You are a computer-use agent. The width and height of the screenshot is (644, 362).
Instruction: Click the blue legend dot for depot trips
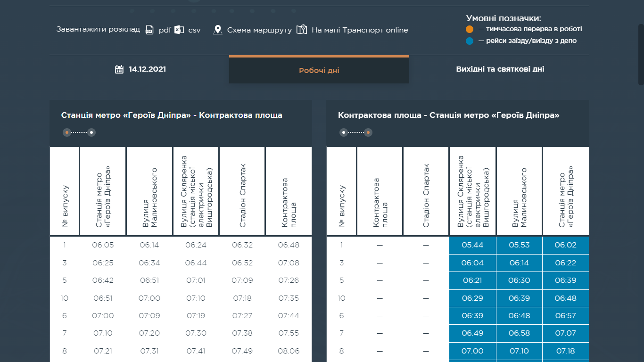[470, 41]
